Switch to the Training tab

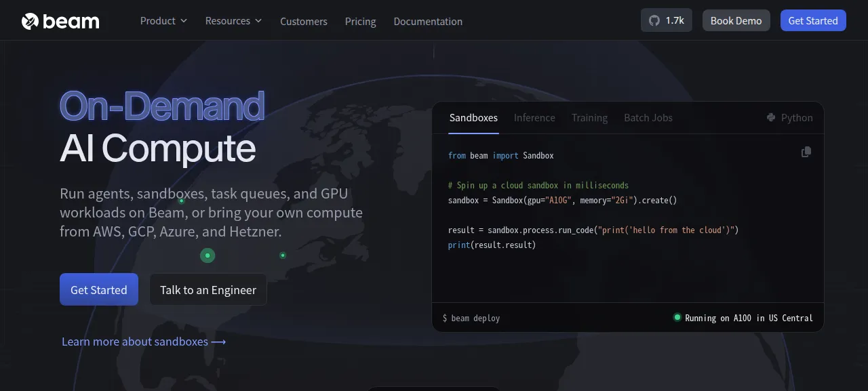click(589, 117)
